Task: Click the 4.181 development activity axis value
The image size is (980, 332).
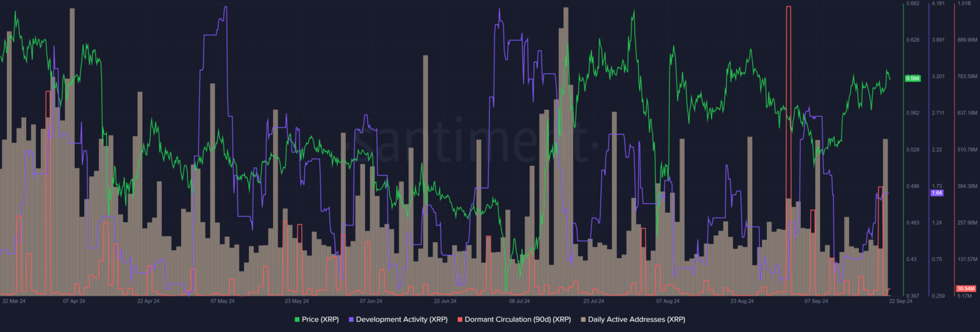Action: pos(938,4)
